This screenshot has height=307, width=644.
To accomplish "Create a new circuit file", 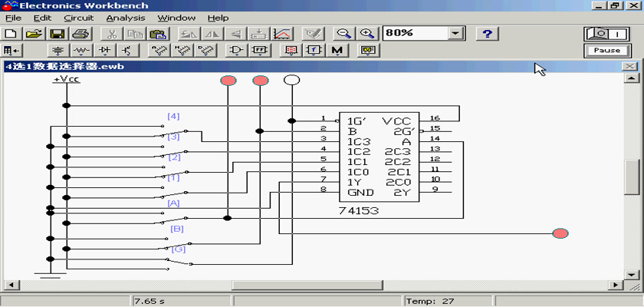I will tap(11, 34).
